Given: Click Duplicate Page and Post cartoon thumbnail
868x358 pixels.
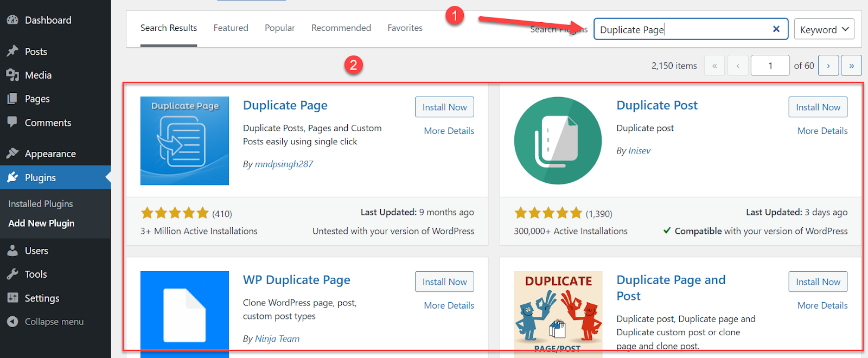Looking at the screenshot, I should coord(558,314).
